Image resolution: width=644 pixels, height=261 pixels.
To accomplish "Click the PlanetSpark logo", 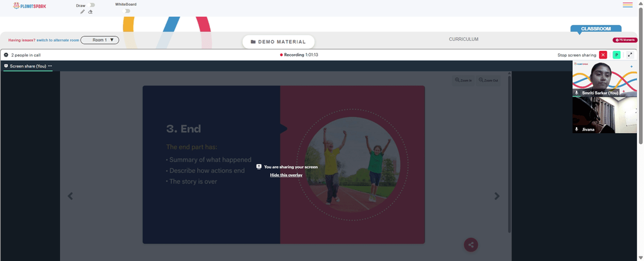I will tap(29, 6).
